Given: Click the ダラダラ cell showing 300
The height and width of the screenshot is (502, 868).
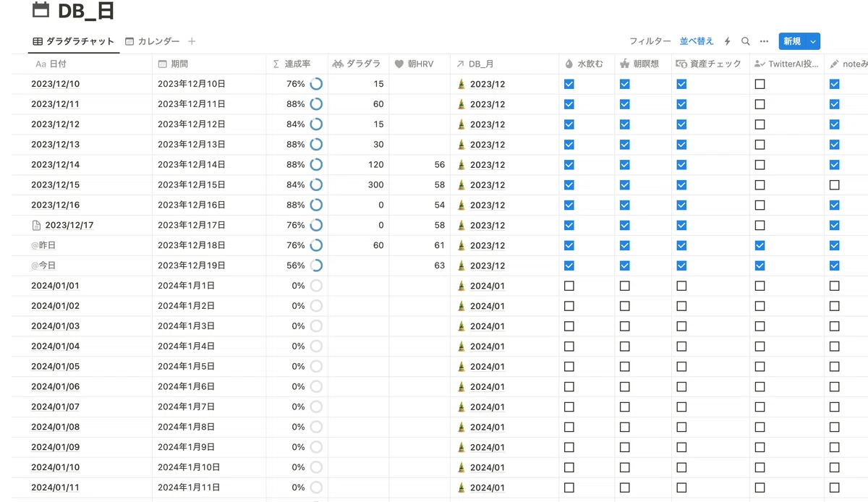Looking at the screenshot, I should point(358,185).
